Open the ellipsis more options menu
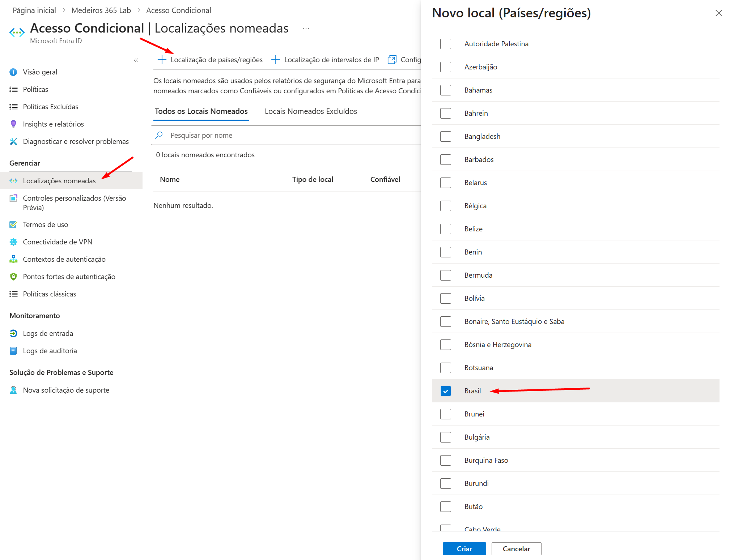The height and width of the screenshot is (560, 730). (x=306, y=28)
